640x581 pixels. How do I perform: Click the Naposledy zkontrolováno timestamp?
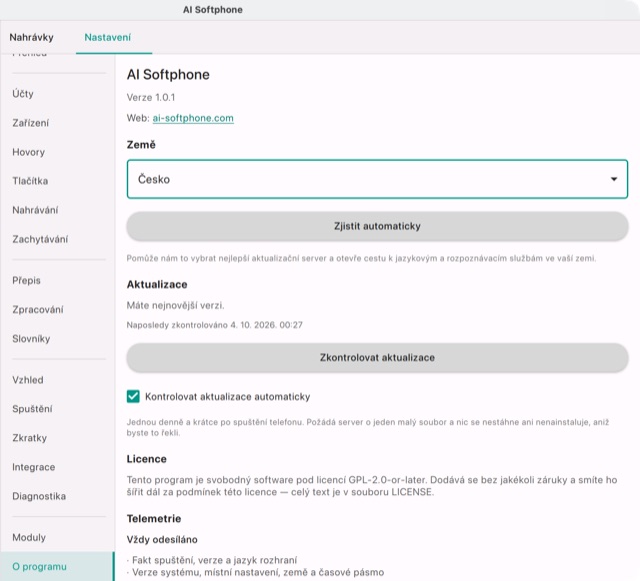pyautogui.click(x=215, y=325)
